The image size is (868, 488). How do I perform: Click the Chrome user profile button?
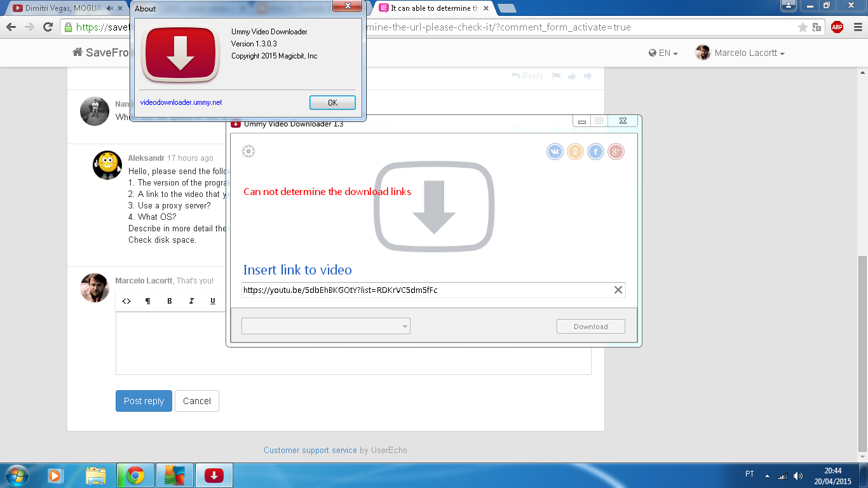pos(789,5)
